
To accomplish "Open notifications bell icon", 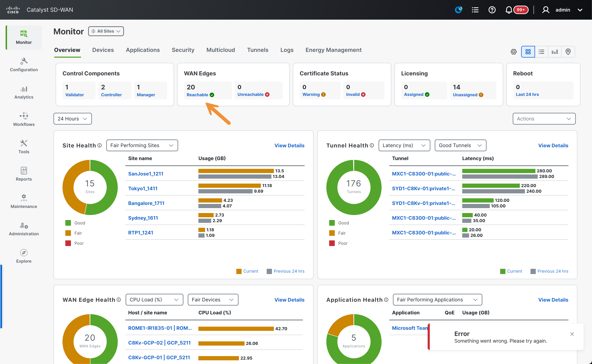I will (x=508, y=10).
